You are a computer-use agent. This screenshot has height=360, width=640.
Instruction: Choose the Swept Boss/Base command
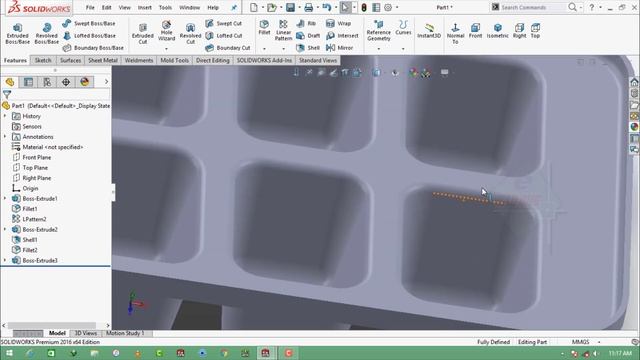(x=89, y=24)
